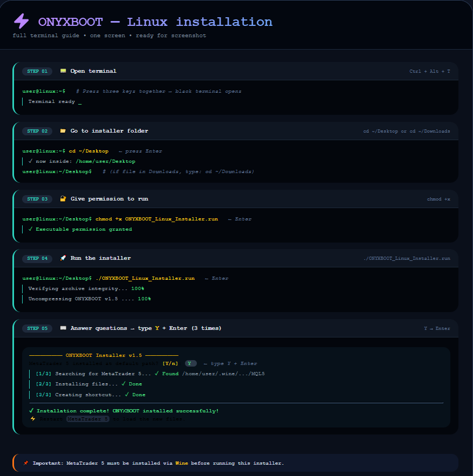
Task: Click the folder icon in Step 02
Action: click(x=63, y=131)
